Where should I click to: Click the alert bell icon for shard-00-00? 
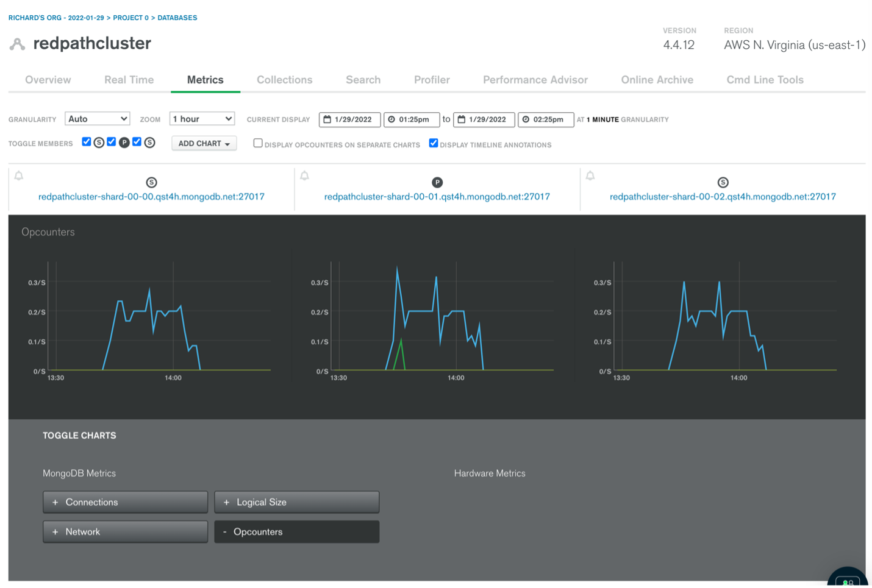click(19, 176)
